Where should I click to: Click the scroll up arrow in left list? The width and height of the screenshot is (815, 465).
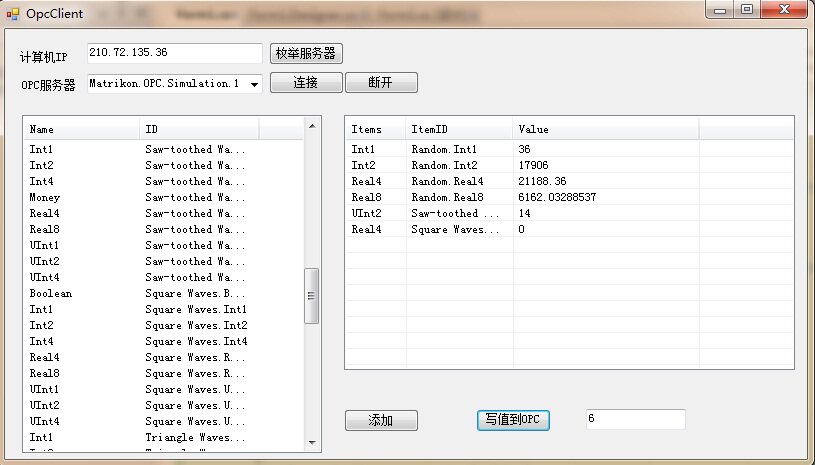pyautogui.click(x=312, y=126)
